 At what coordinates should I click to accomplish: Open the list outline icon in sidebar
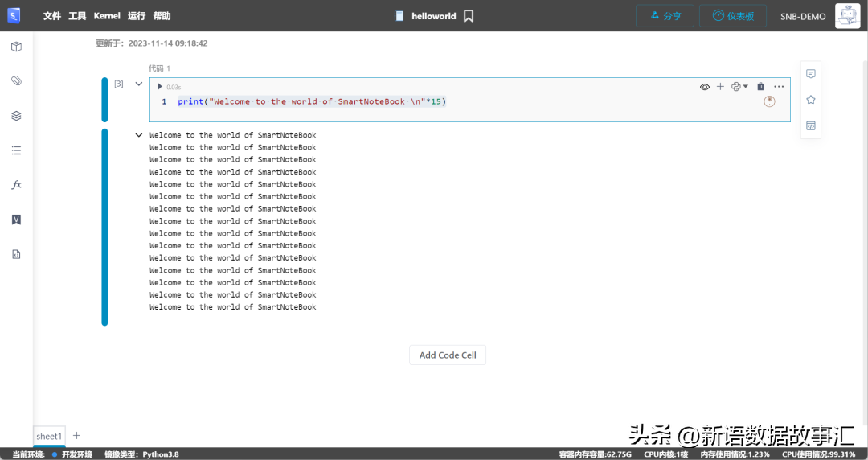[16, 150]
